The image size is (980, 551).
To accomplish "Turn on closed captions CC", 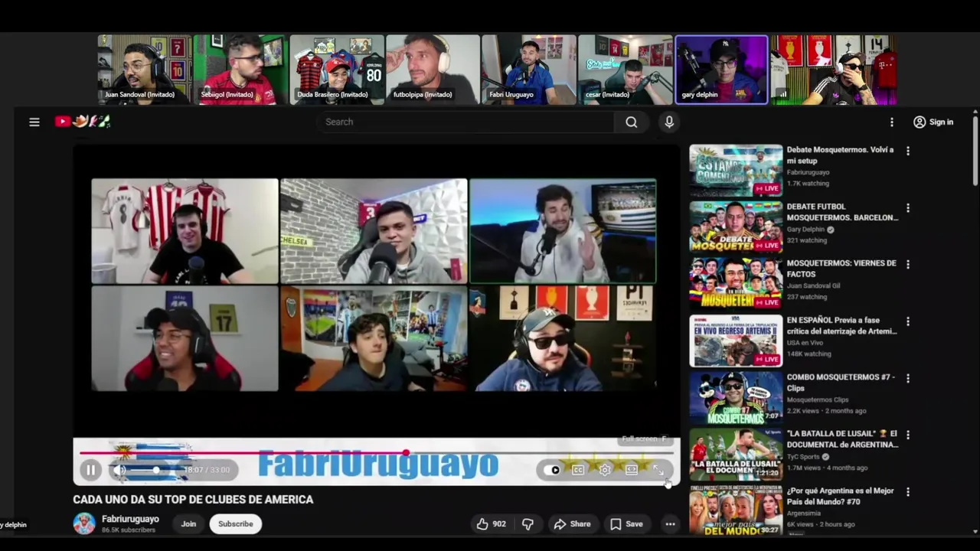I will click(x=578, y=470).
